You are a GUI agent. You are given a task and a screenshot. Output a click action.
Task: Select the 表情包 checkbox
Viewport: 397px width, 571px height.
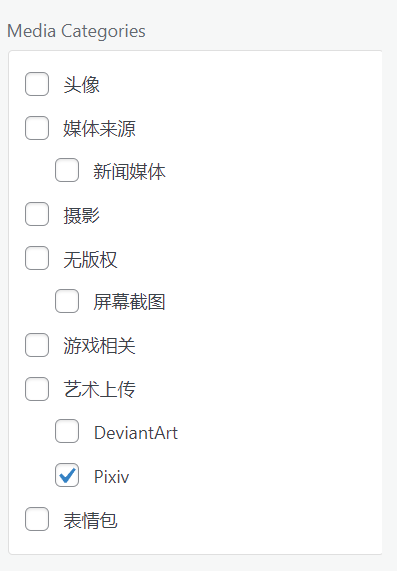(37, 519)
